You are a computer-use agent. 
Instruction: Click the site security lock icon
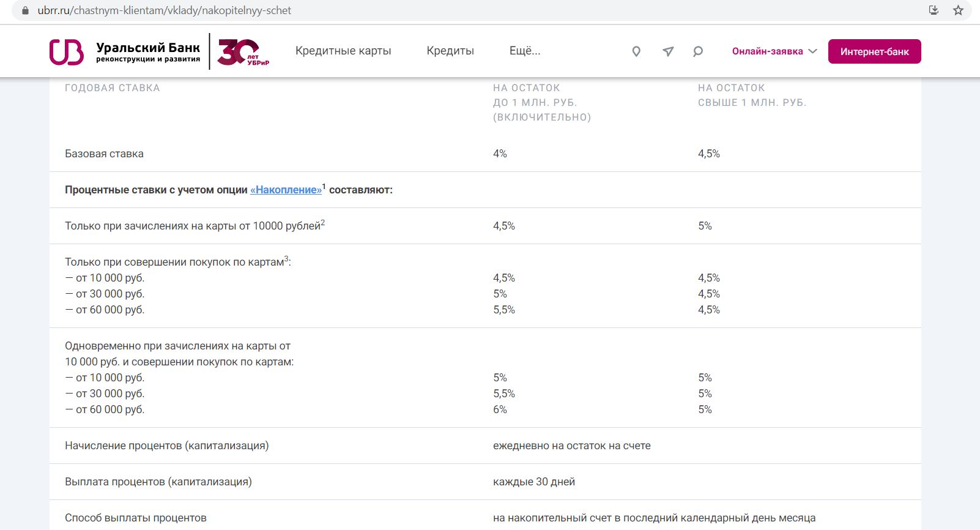[25, 10]
